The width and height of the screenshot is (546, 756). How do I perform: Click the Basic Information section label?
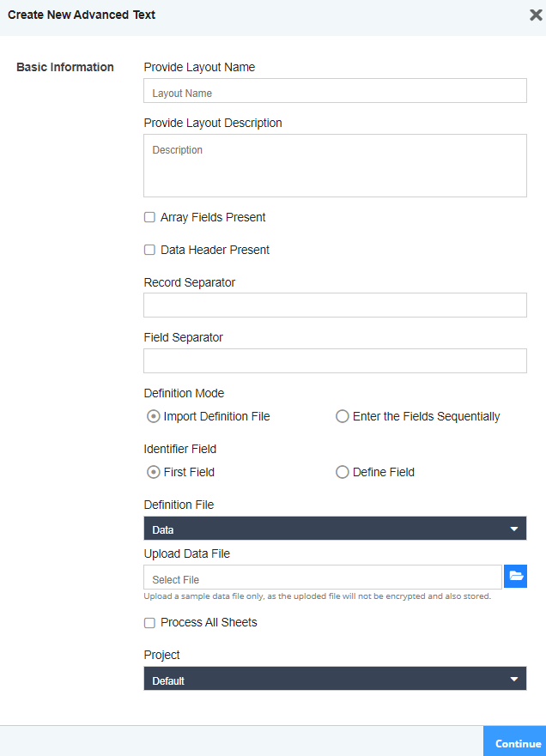(x=65, y=67)
